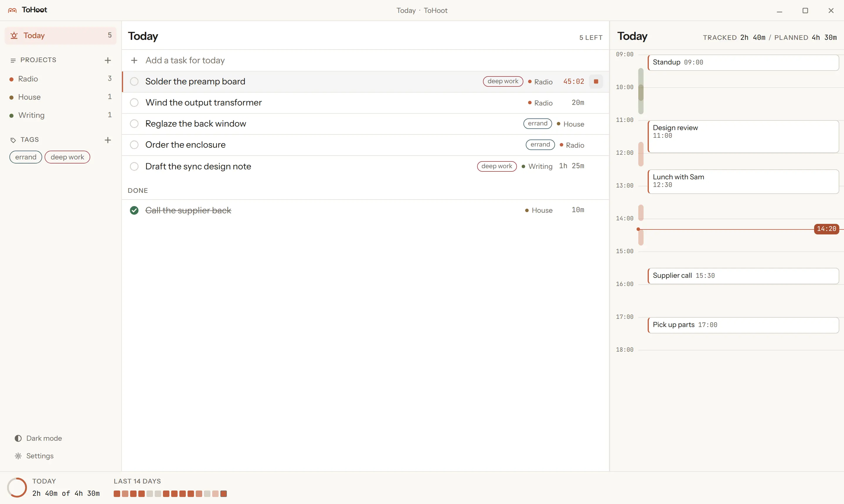
Task: Filter by the deep work tag in sidebar
Action: click(x=67, y=157)
